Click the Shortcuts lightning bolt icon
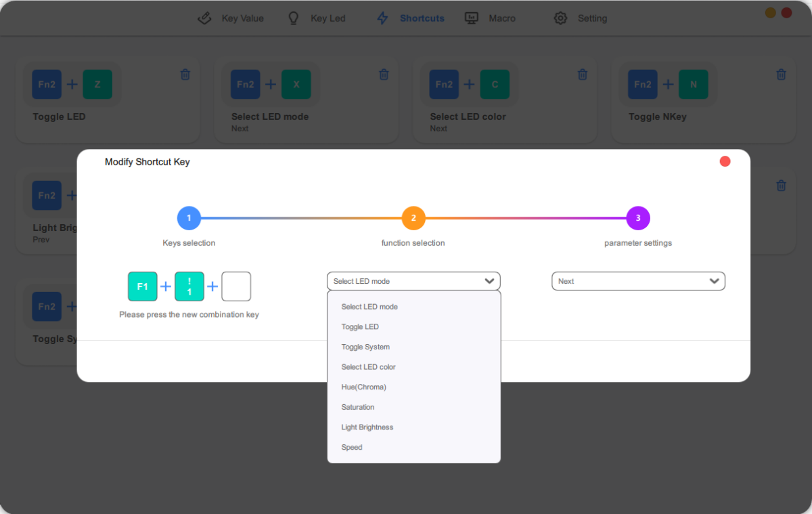The height and width of the screenshot is (514, 812). pos(383,18)
